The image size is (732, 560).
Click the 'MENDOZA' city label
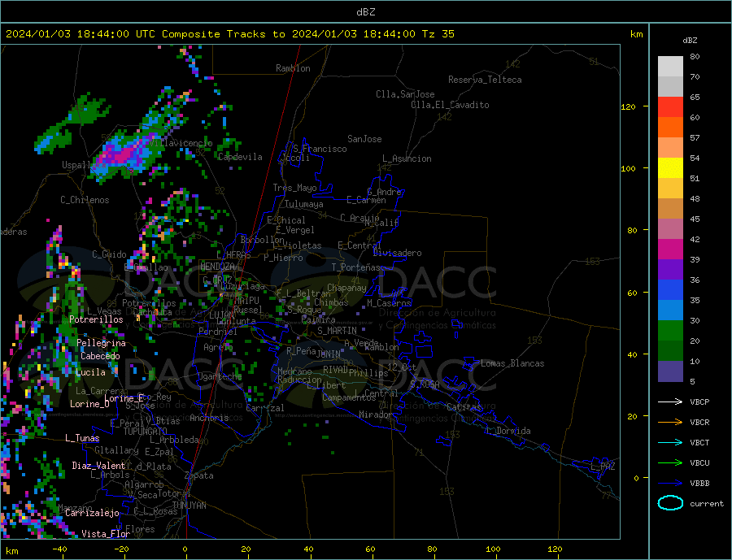217,267
